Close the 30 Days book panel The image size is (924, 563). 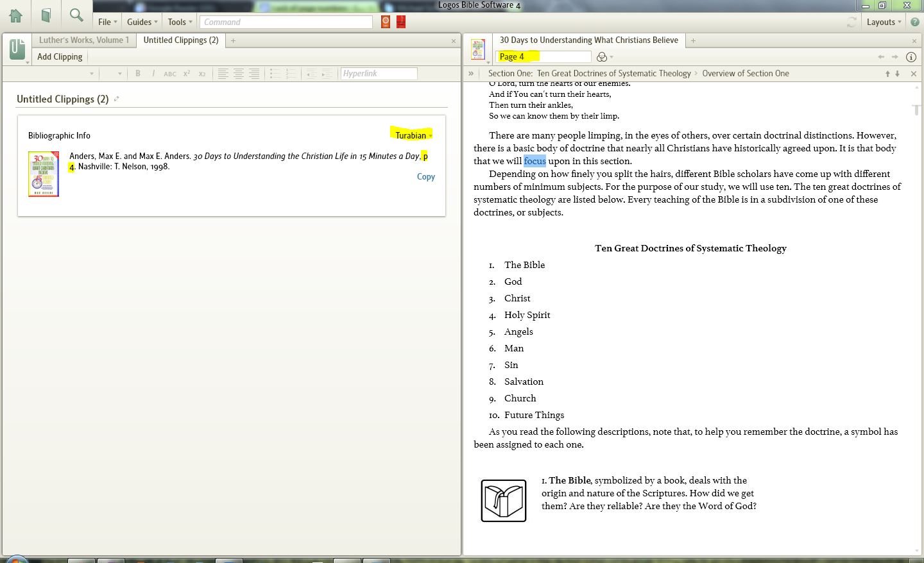tap(914, 41)
